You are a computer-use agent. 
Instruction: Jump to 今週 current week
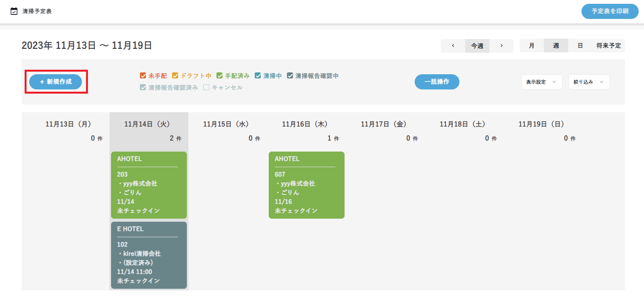pyautogui.click(x=477, y=45)
